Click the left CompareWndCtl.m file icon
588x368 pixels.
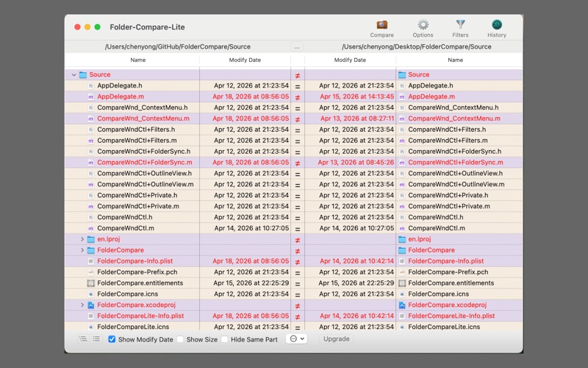click(x=90, y=228)
